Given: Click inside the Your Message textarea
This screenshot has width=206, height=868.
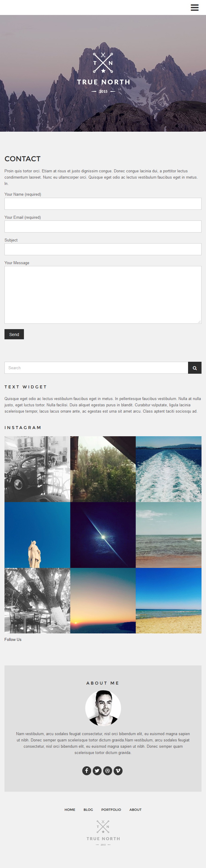Looking at the screenshot, I should pos(103,295).
